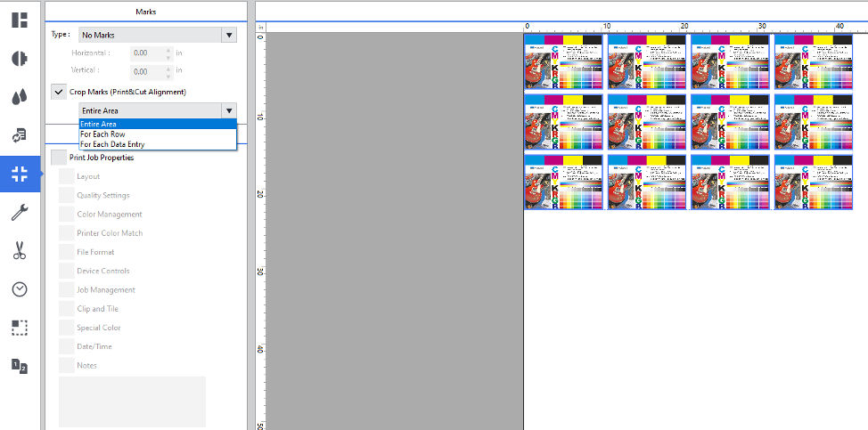This screenshot has height=430, width=868.
Task: Open the Layout sidebar icon
Action: (20, 20)
